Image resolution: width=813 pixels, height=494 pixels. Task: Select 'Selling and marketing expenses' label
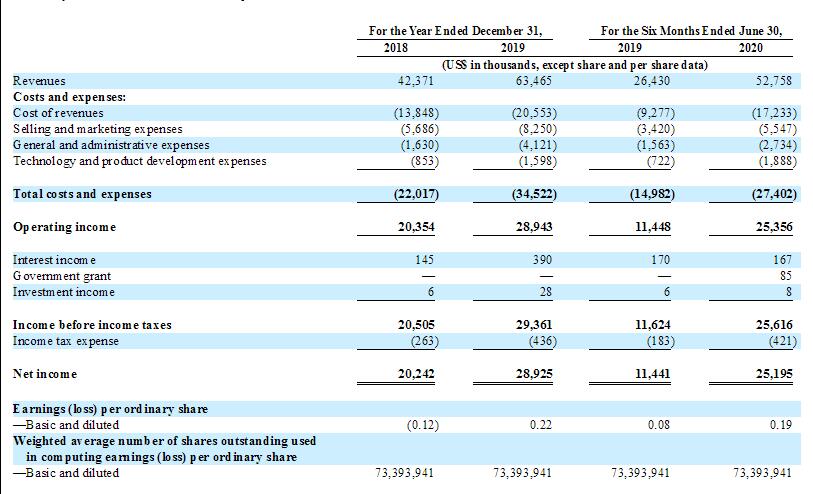[x=98, y=129]
